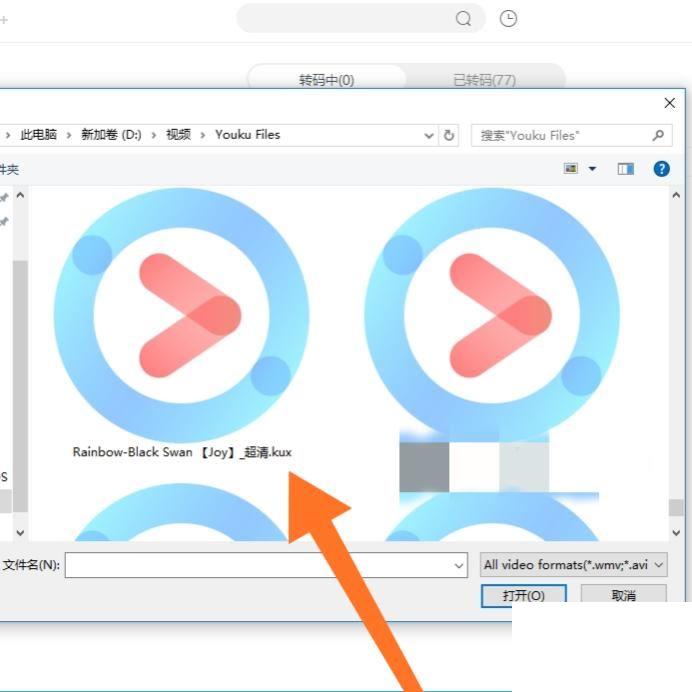Open the All video formats filter dropdown

(573, 564)
